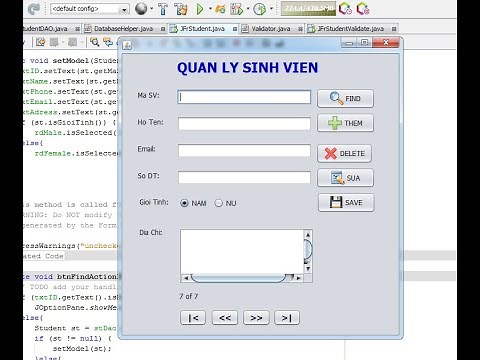
Task: Click the QUAN LY SINH VIEN heading
Action: [x=247, y=68]
